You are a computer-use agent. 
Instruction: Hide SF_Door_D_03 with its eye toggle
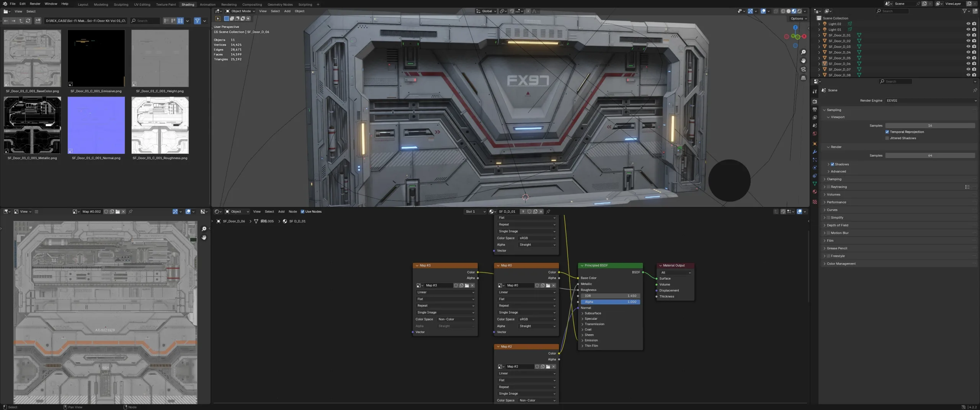969,46
